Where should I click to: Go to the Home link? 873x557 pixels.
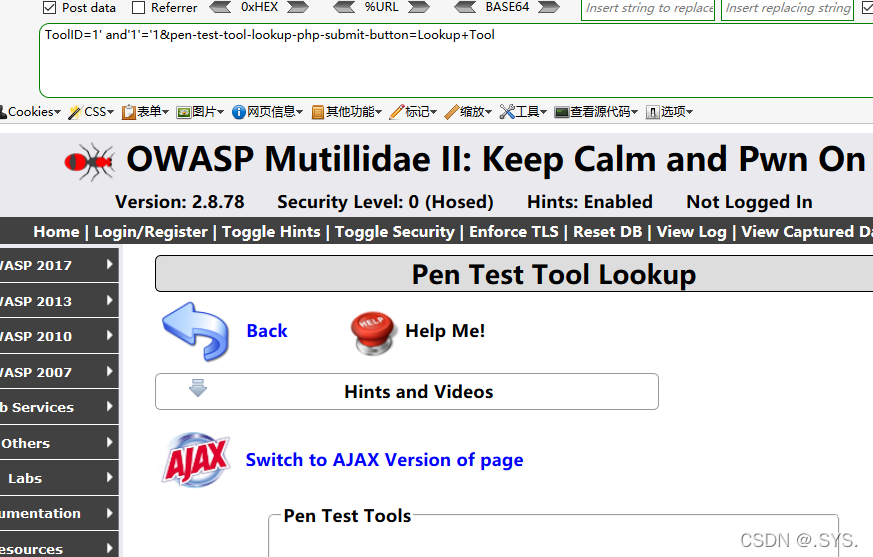56,231
